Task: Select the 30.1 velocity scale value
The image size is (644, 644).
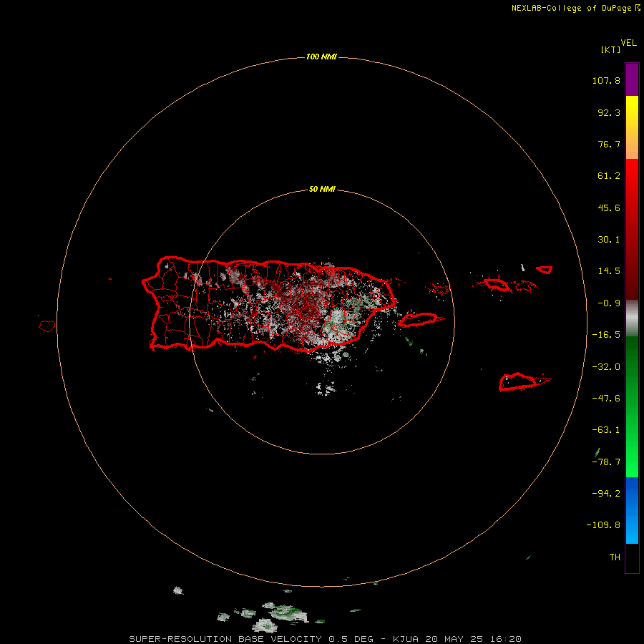Action: [609, 240]
